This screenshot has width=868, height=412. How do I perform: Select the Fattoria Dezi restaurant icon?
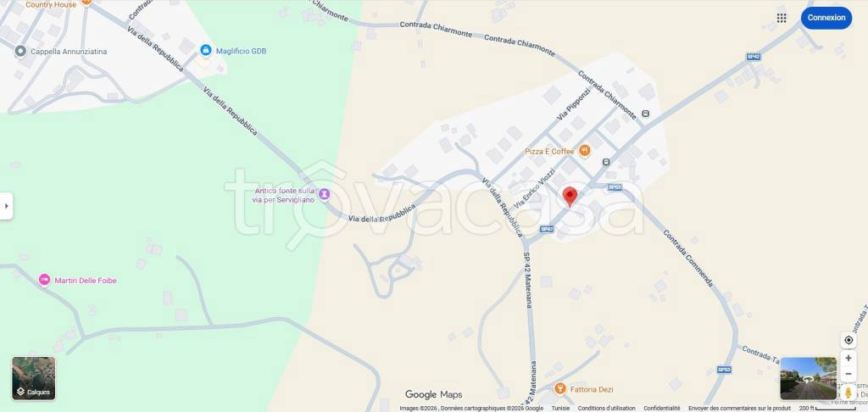click(x=559, y=389)
